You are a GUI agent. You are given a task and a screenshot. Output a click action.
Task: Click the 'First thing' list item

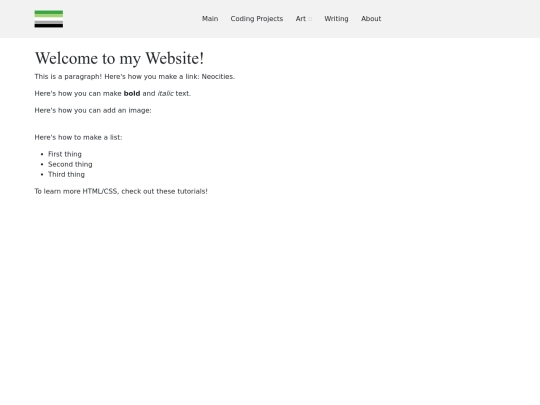coord(65,154)
